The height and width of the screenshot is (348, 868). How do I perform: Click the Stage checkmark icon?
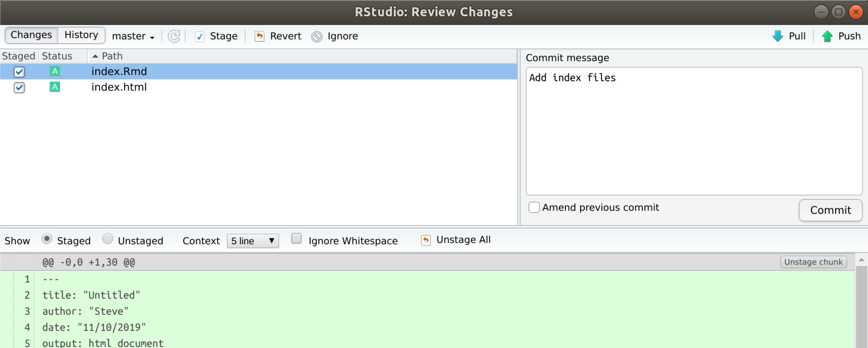click(x=199, y=36)
